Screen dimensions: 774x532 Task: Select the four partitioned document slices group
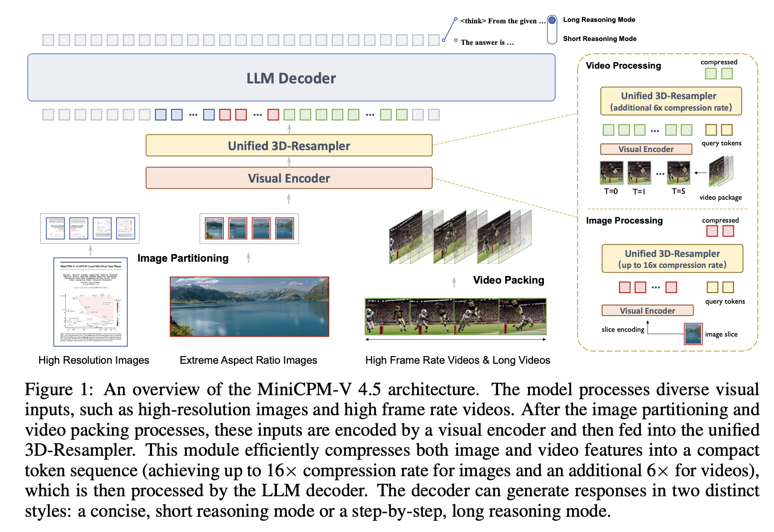[x=90, y=228]
